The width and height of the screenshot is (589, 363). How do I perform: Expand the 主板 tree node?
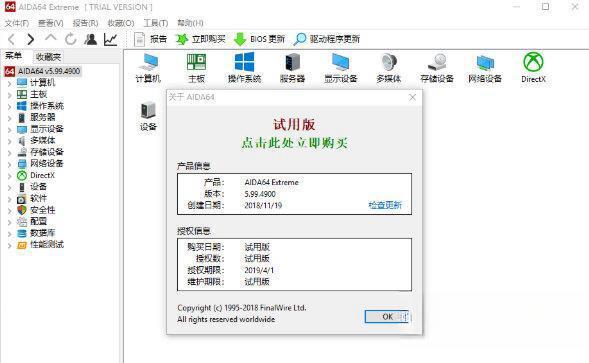[9, 95]
